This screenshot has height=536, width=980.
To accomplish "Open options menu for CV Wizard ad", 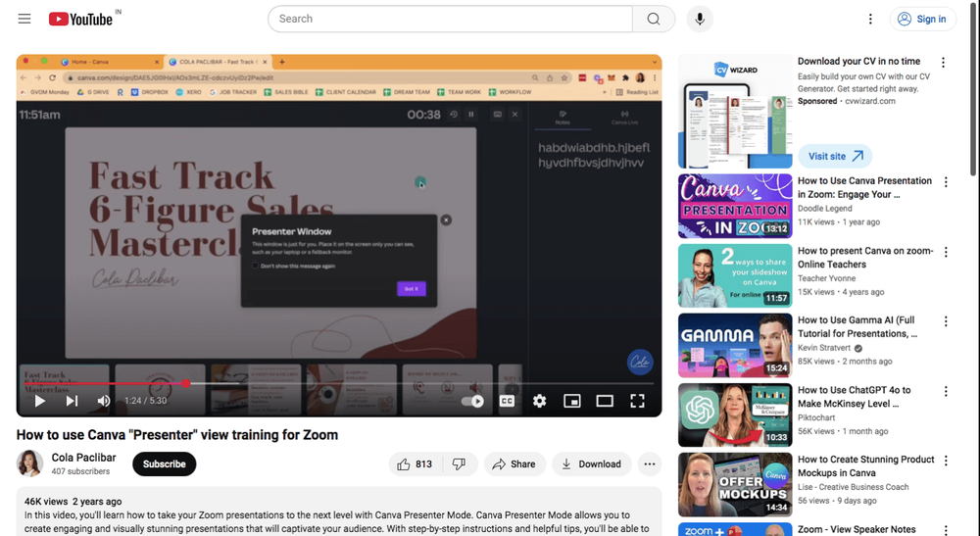I will [x=943, y=63].
